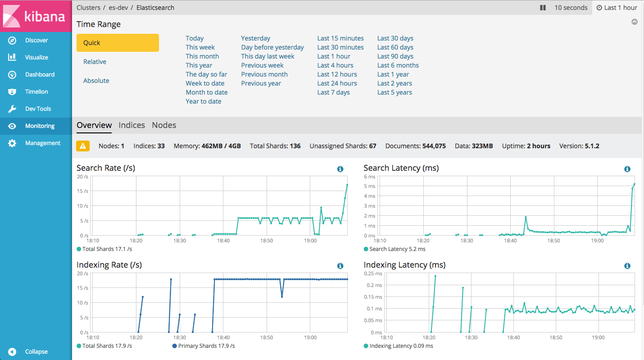Image resolution: width=644 pixels, height=360 pixels.
Task: Choose Last 60 days range
Action: pos(395,47)
